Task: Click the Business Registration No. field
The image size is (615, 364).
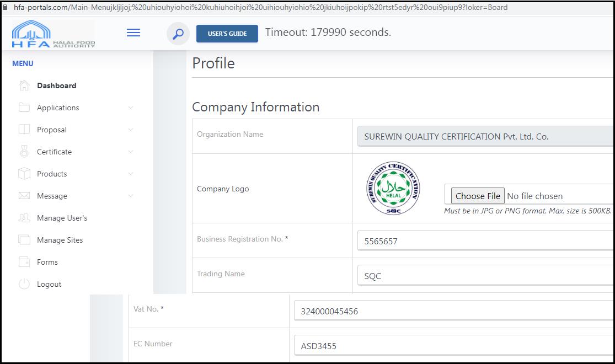Action: [x=484, y=241]
